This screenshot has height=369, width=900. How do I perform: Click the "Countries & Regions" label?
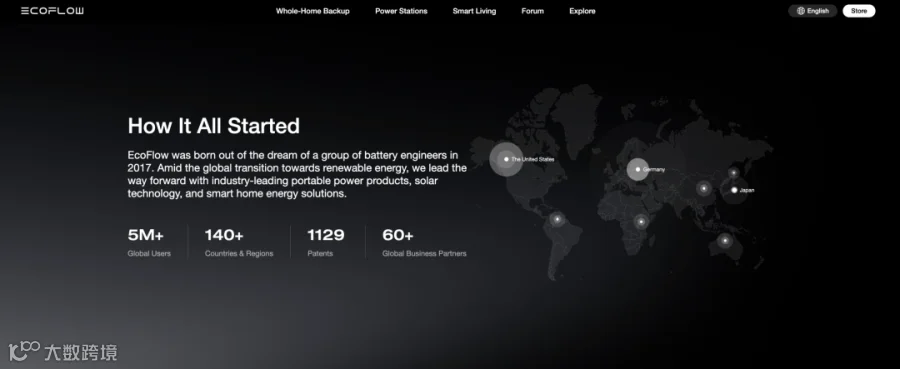(x=239, y=253)
